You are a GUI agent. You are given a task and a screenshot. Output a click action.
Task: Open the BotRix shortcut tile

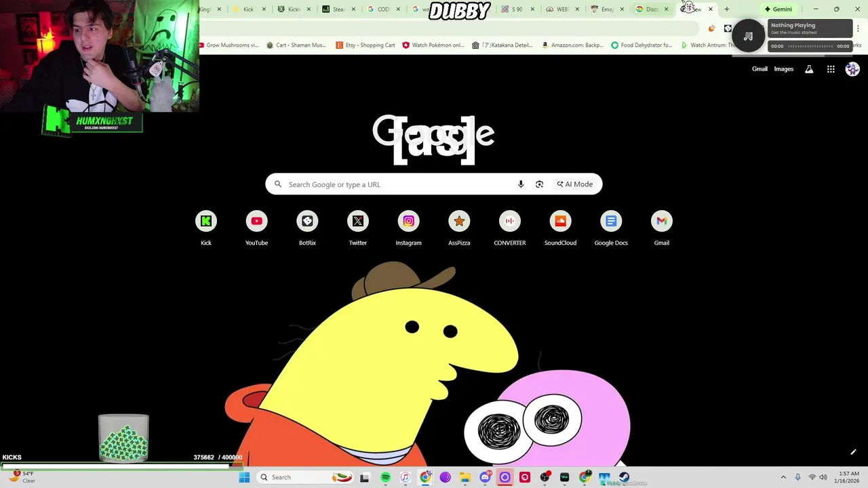tap(307, 228)
